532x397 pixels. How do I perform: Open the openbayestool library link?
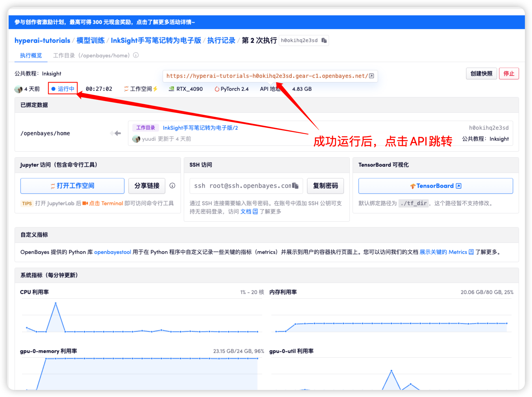click(113, 252)
